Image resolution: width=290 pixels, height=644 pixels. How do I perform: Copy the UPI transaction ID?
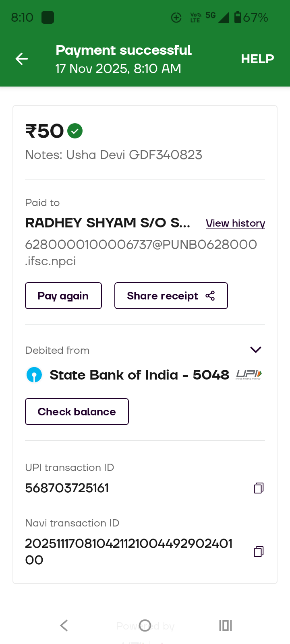click(x=259, y=488)
